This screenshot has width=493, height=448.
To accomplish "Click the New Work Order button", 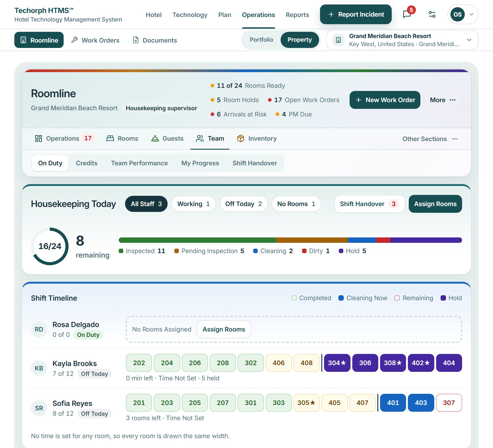I will [385, 100].
